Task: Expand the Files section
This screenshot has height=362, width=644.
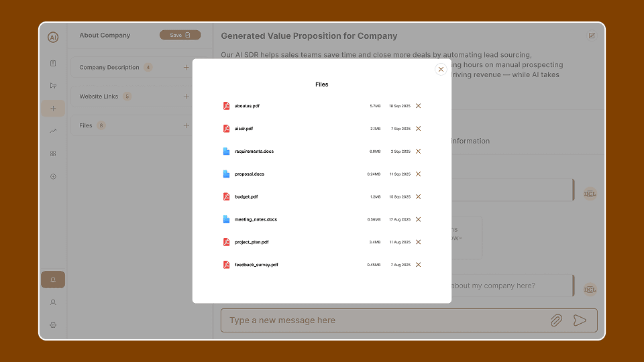Action: (186, 125)
